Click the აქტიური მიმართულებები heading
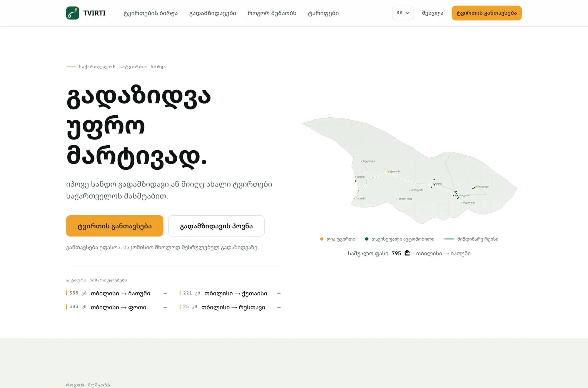Image resolution: width=588 pixels, height=388 pixels. point(97,280)
